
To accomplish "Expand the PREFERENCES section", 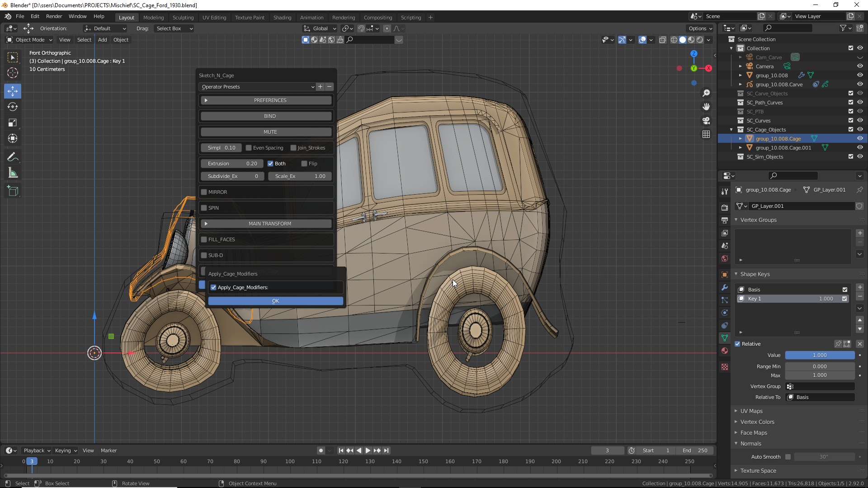I will click(x=266, y=100).
